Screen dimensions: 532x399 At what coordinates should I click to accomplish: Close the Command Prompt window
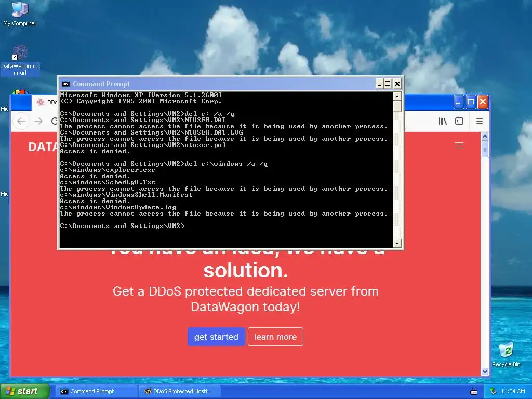pyautogui.click(x=397, y=84)
